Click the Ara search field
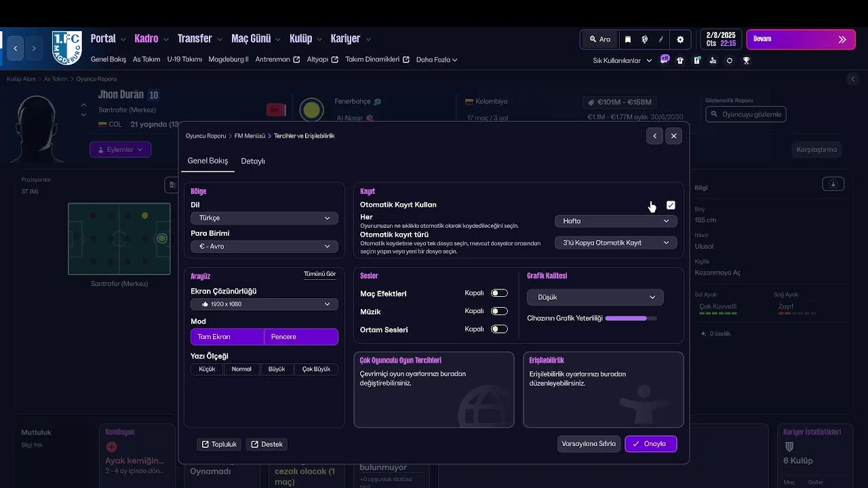 (x=600, y=39)
